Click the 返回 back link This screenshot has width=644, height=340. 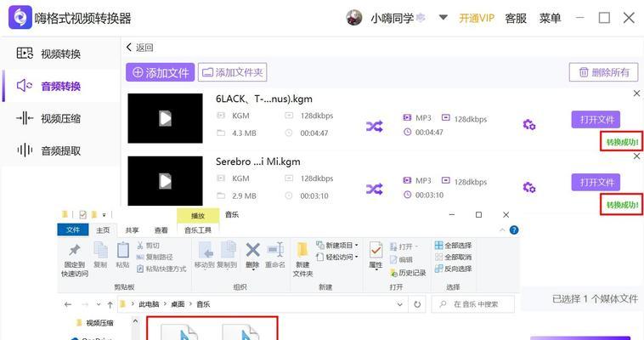pyautogui.click(x=139, y=48)
